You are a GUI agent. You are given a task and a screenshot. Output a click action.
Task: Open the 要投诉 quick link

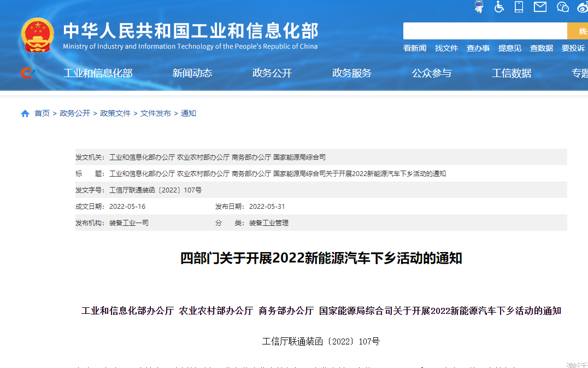point(573,48)
